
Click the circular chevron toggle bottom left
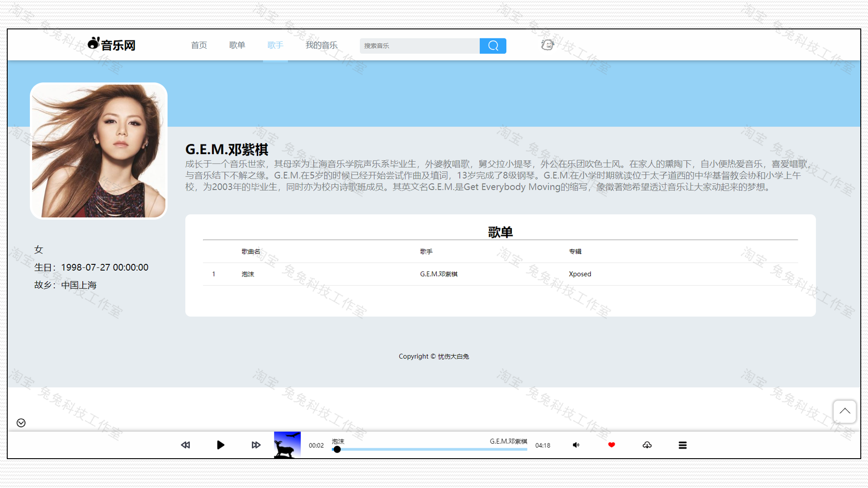click(x=20, y=423)
